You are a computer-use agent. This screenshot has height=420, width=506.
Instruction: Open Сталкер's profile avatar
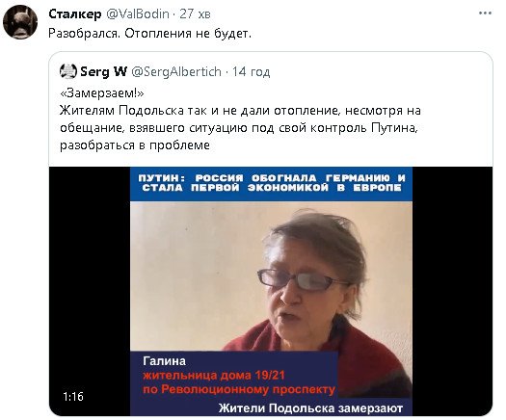(x=20, y=22)
